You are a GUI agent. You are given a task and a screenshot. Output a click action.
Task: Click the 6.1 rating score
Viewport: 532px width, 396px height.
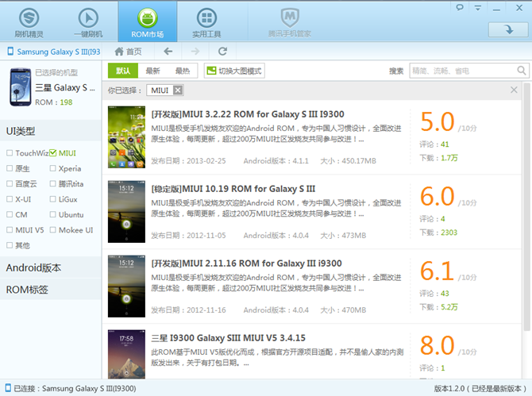(x=437, y=271)
